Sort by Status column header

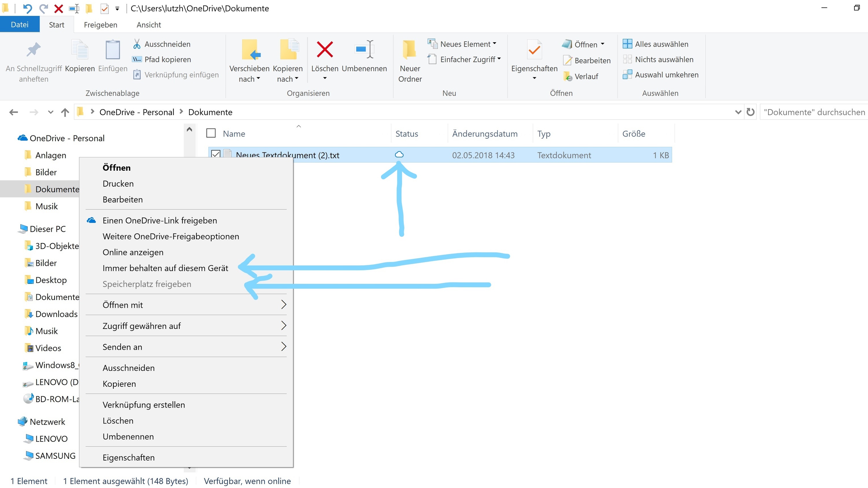407,134
